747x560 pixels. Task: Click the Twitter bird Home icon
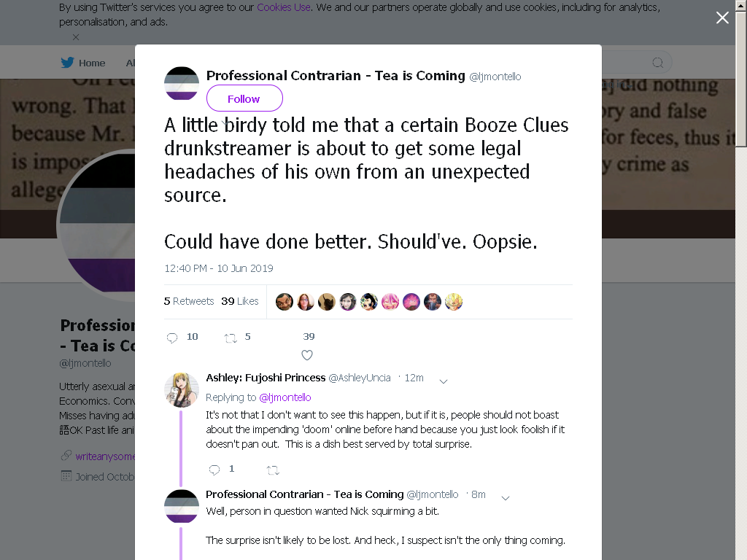click(67, 63)
